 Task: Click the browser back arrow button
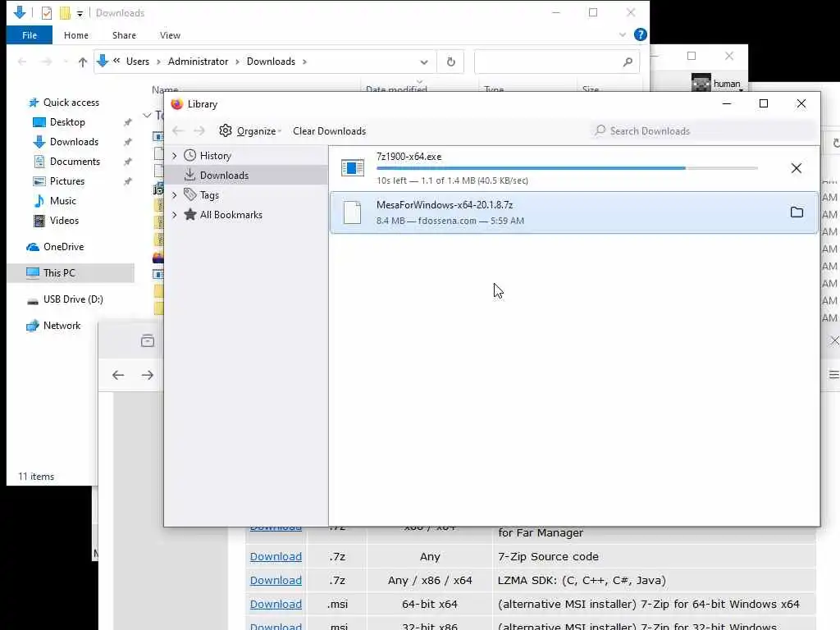(118, 375)
